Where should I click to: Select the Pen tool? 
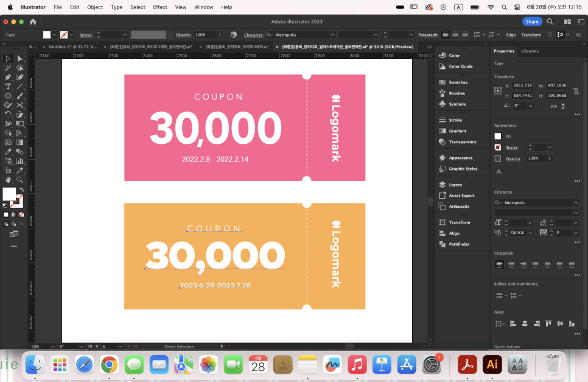[x=8, y=77]
